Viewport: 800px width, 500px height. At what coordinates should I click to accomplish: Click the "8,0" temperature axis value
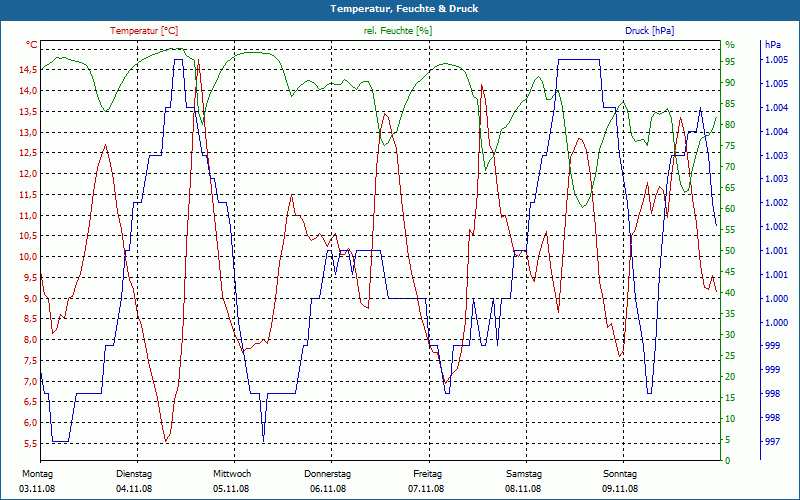pyautogui.click(x=30, y=340)
